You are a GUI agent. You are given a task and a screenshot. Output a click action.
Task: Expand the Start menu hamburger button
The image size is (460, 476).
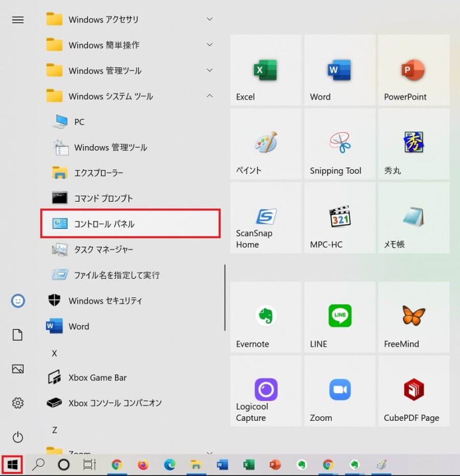[x=18, y=20]
